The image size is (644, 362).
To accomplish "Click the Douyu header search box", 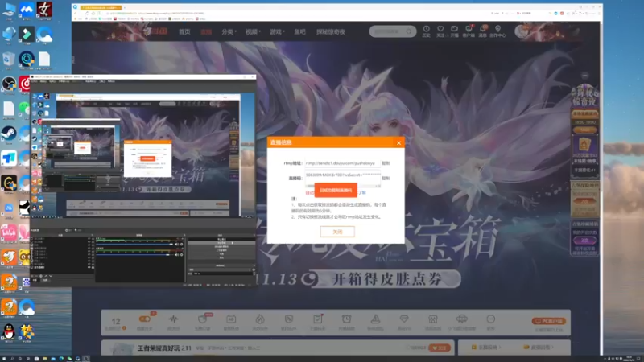I will 392,31.
